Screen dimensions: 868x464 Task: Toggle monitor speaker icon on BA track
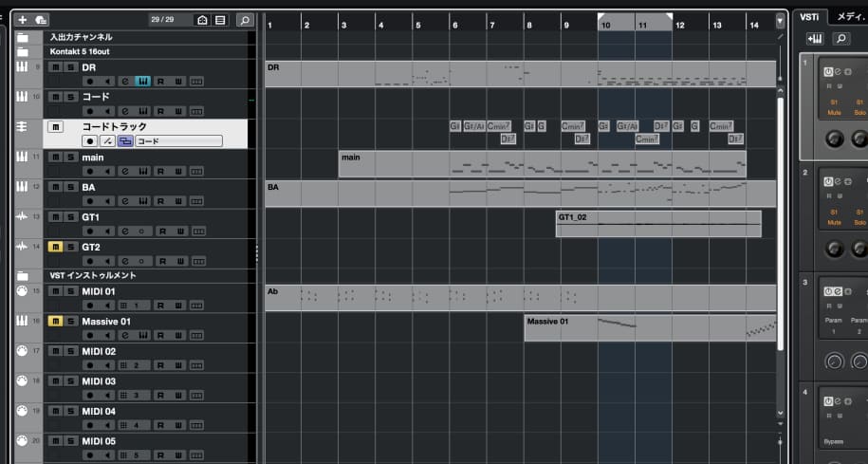[107, 201]
